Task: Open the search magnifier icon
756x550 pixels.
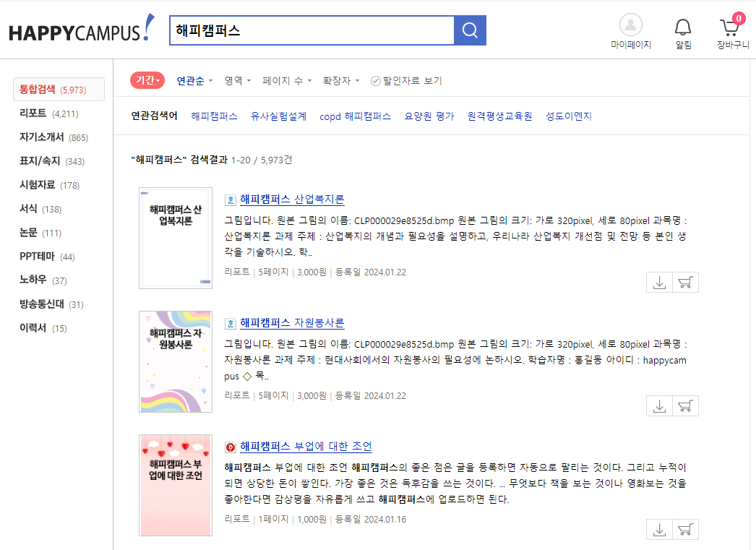Action: [x=469, y=30]
